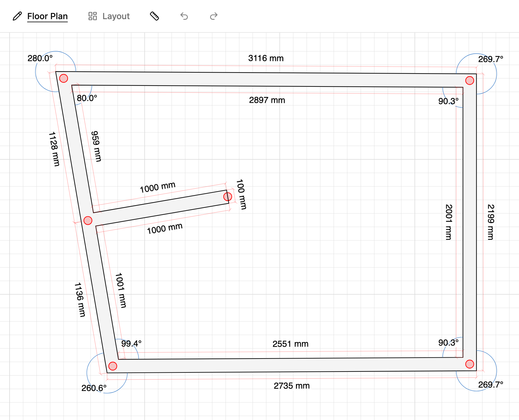Click the bottom-right 269.7° angle label
This screenshot has width=519, height=420.
[x=491, y=385]
